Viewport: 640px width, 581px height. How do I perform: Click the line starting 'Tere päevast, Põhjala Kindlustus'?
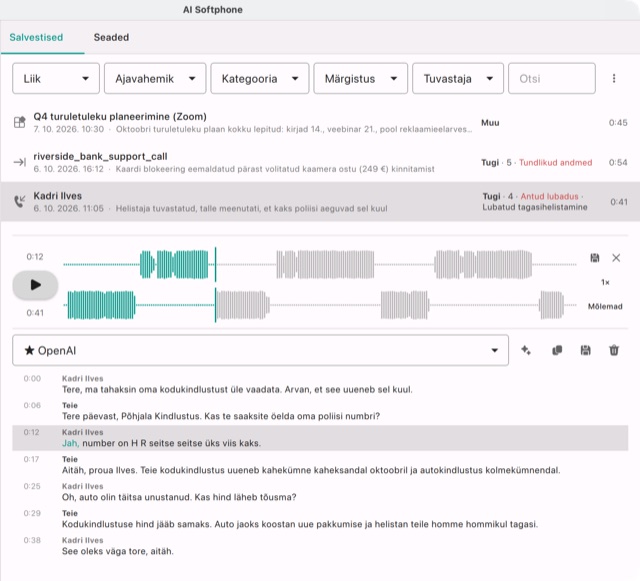point(221,416)
